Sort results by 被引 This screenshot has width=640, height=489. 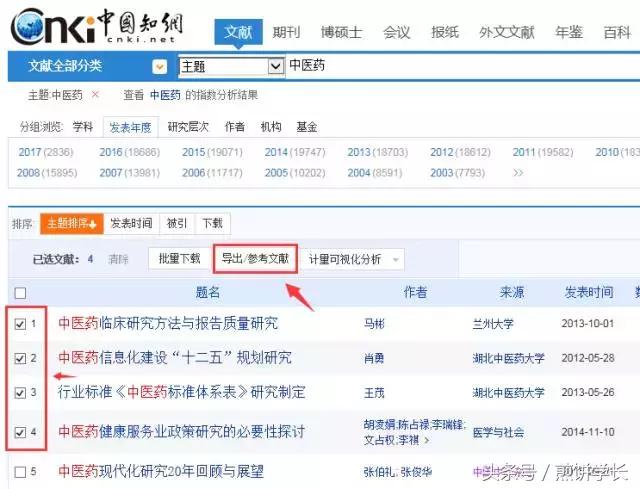(x=177, y=224)
